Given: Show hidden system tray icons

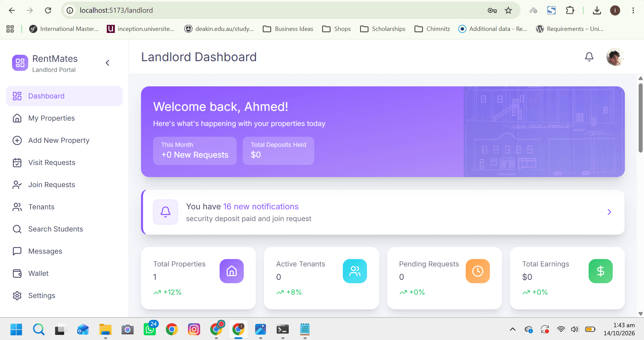Looking at the screenshot, I should 513,329.
